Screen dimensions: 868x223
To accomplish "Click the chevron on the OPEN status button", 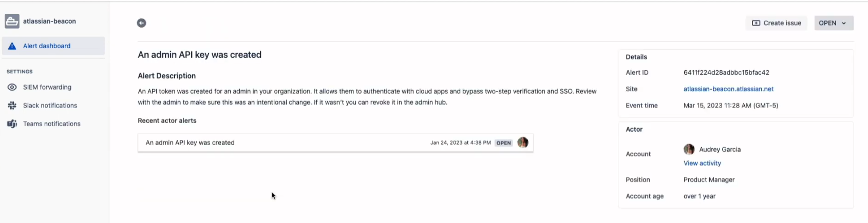I will 844,23.
